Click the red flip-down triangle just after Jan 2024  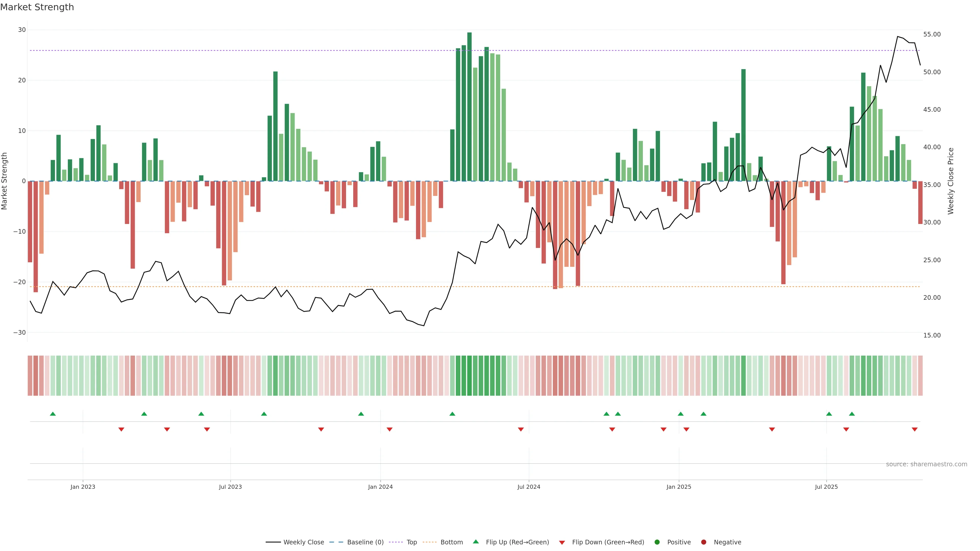389,429
